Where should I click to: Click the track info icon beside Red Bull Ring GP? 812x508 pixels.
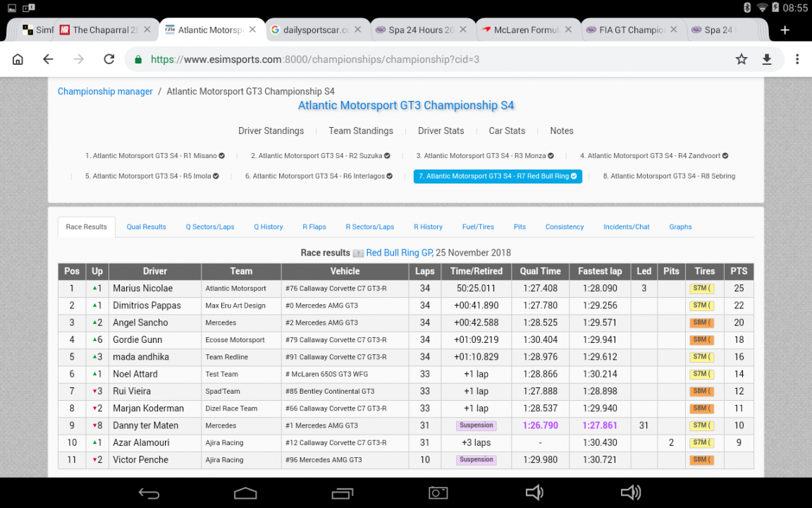358,253
